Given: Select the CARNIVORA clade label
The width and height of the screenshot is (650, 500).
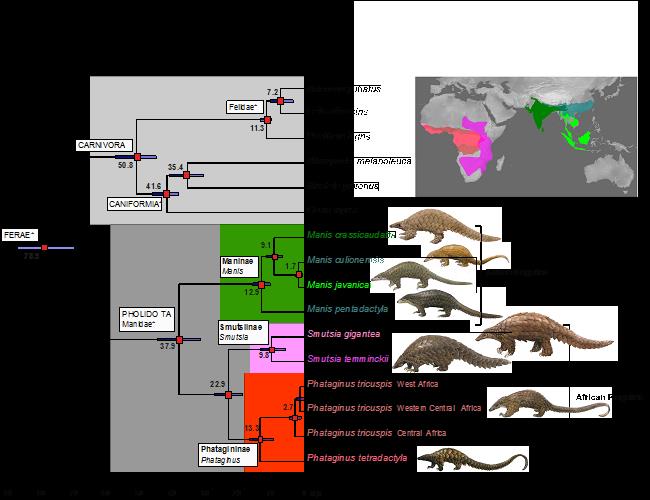Looking at the screenshot, I should 103,145.
